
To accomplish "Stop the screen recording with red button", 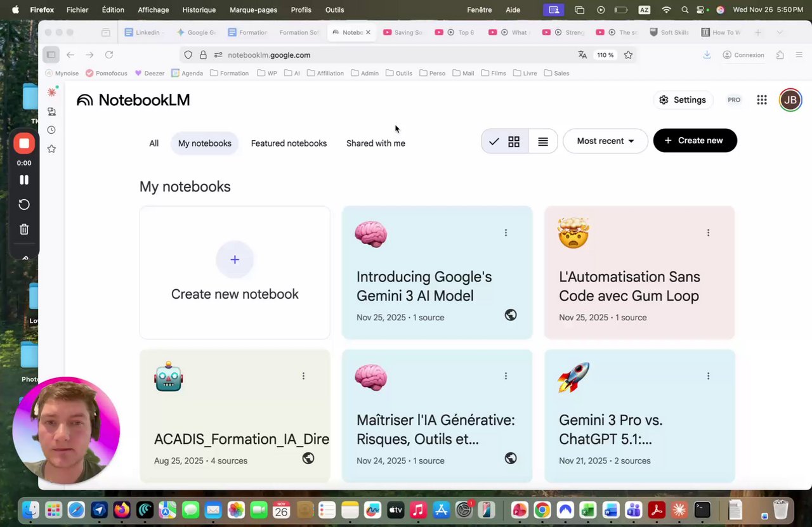I will tap(24, 143).
